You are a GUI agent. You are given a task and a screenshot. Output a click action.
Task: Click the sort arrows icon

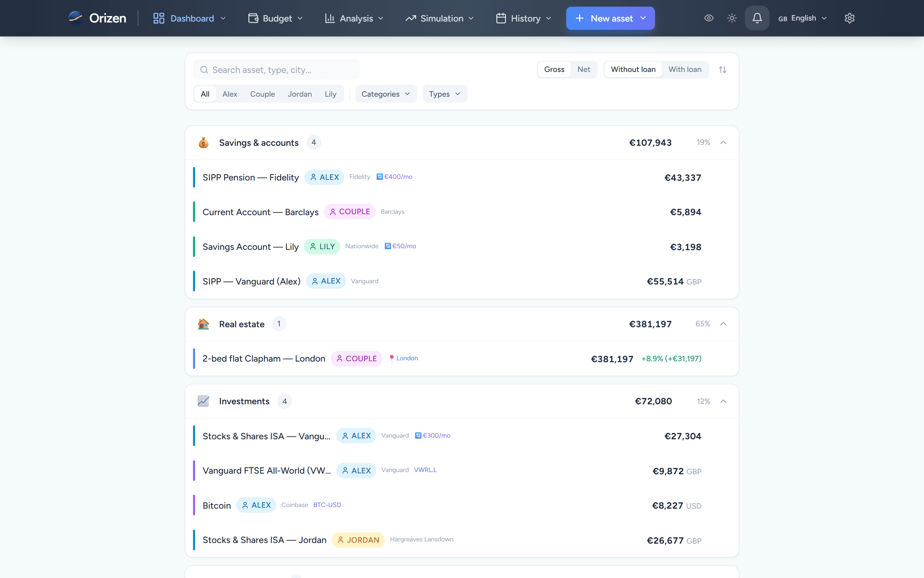[x=723, y=70]
